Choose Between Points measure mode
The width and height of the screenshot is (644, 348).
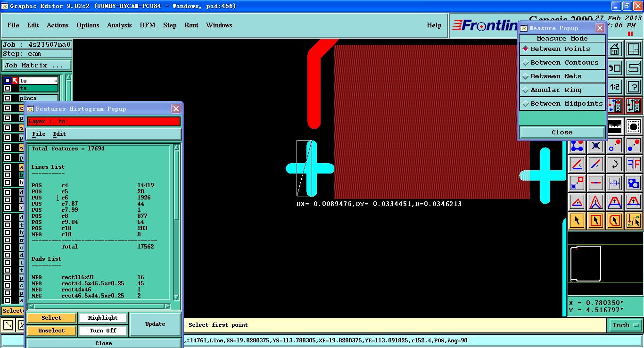(x=562, y=49)
